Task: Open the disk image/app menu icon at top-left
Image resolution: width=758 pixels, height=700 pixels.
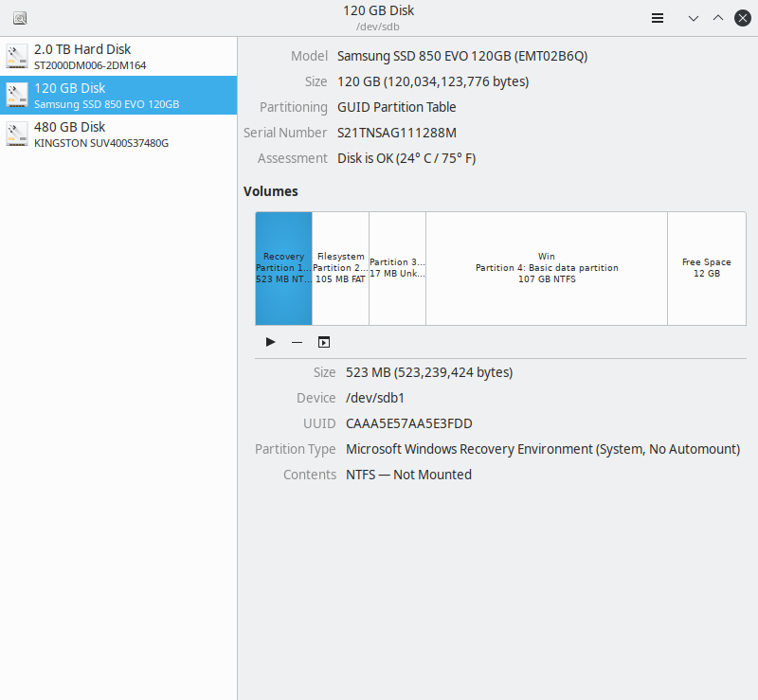Action: [x=20, y=18]
